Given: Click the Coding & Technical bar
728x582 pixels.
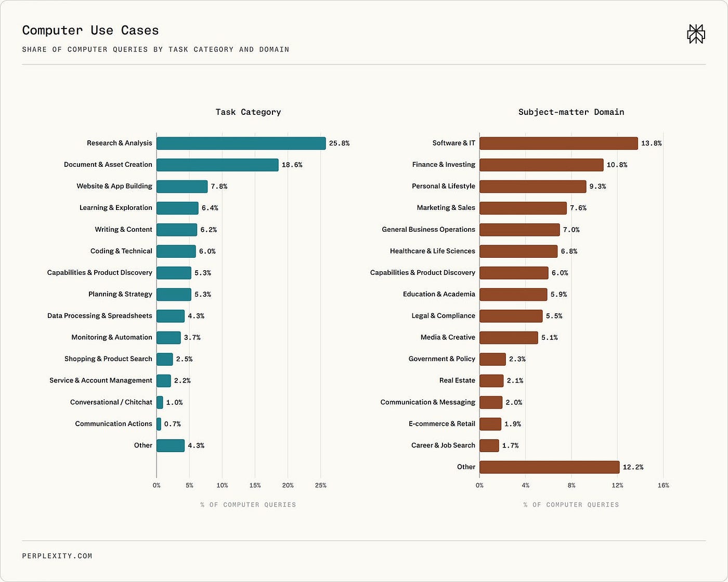Looking at the screenshot, I should coord(176,251).
